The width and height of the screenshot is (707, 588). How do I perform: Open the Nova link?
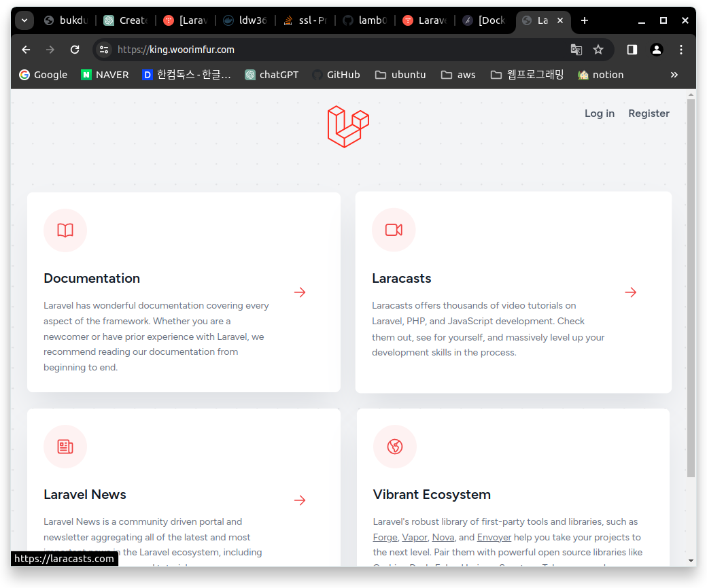(443, 538)
